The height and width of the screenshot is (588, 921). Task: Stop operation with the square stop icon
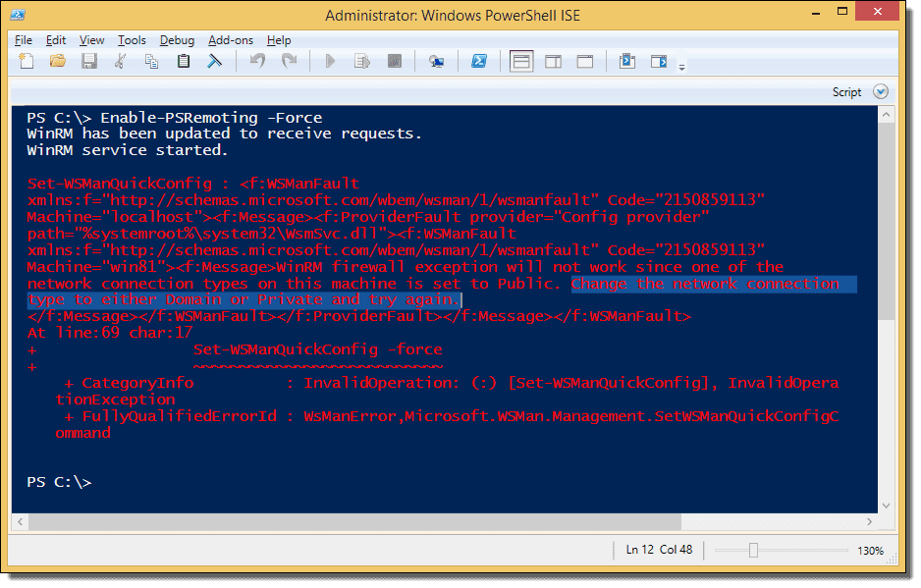tap(394, 61)
